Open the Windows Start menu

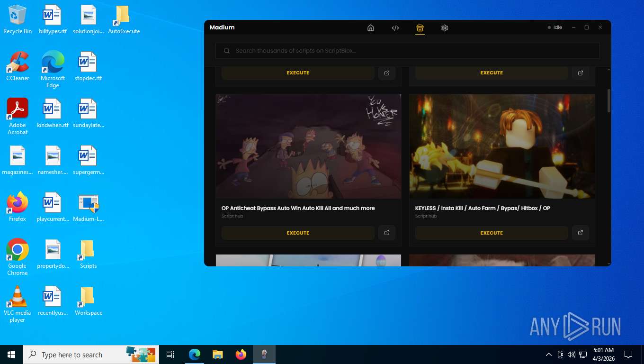pyautogui.click(x=11, y=355)
